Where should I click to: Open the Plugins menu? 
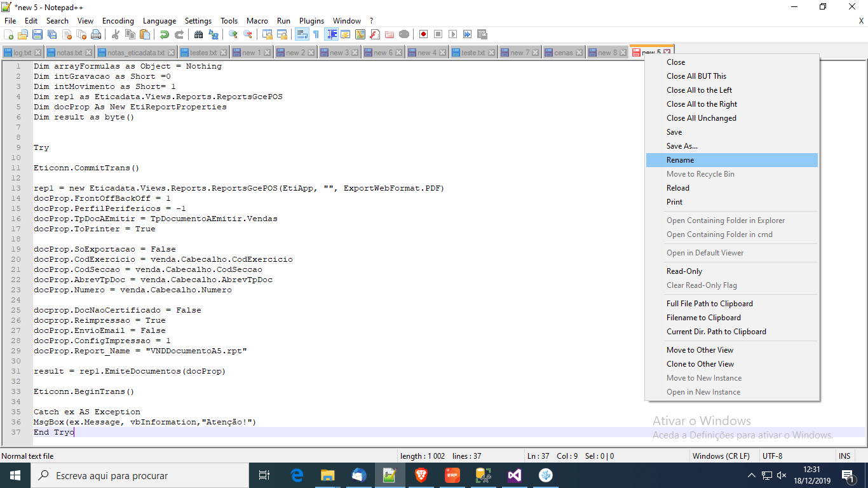pyautogui.click(x=311, y=21)
